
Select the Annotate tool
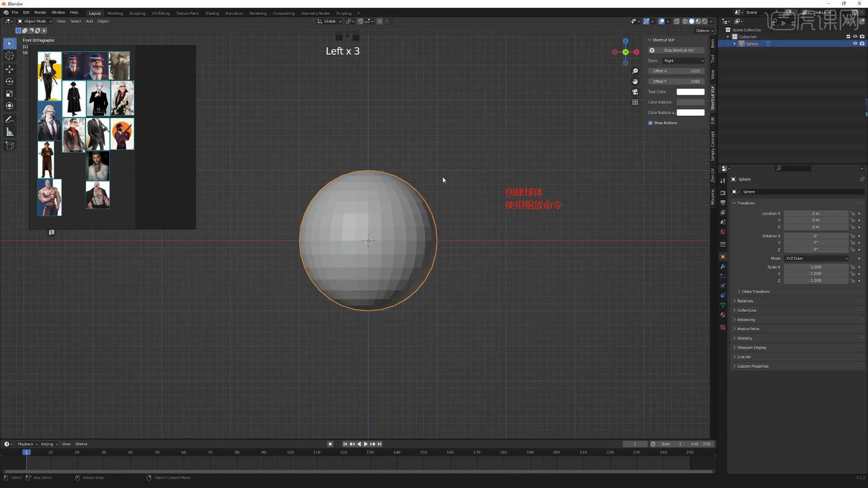pyautogui.click(x=9, y=119)
